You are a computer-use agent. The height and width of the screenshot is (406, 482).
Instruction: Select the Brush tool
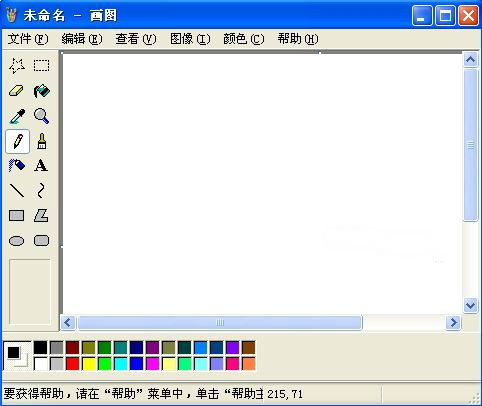click(x=42, y=141)
